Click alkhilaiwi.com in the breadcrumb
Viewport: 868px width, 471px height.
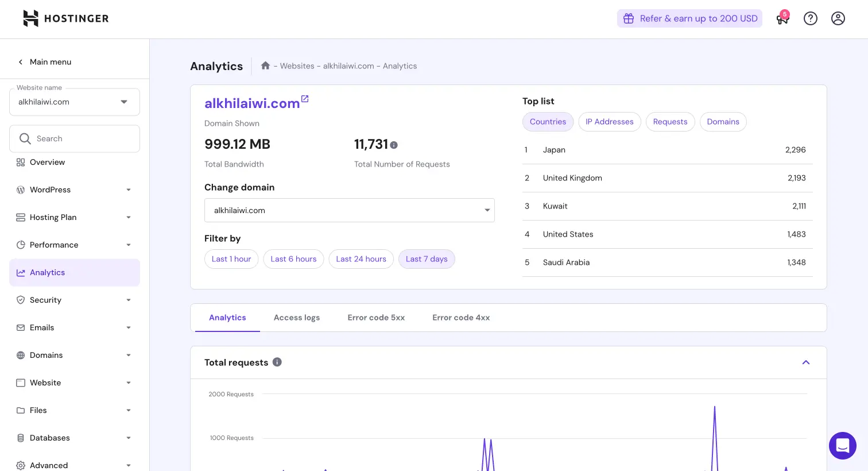pos(348,66)
